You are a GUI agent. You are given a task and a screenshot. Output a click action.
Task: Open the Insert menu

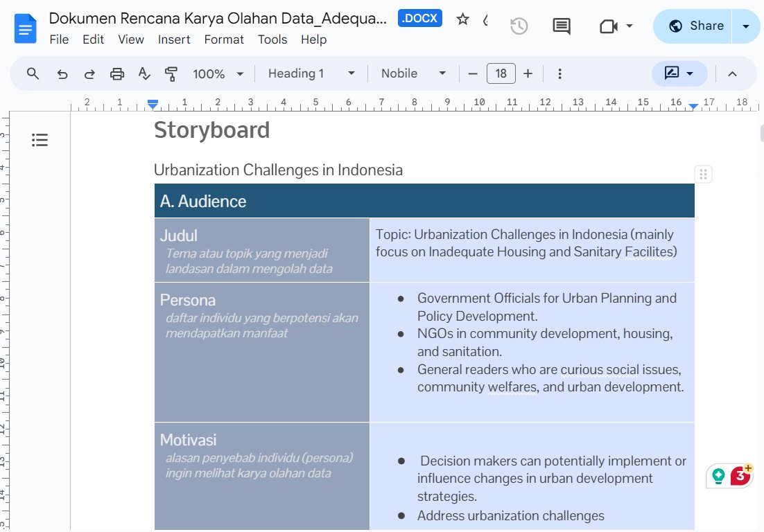pos(174,39)
